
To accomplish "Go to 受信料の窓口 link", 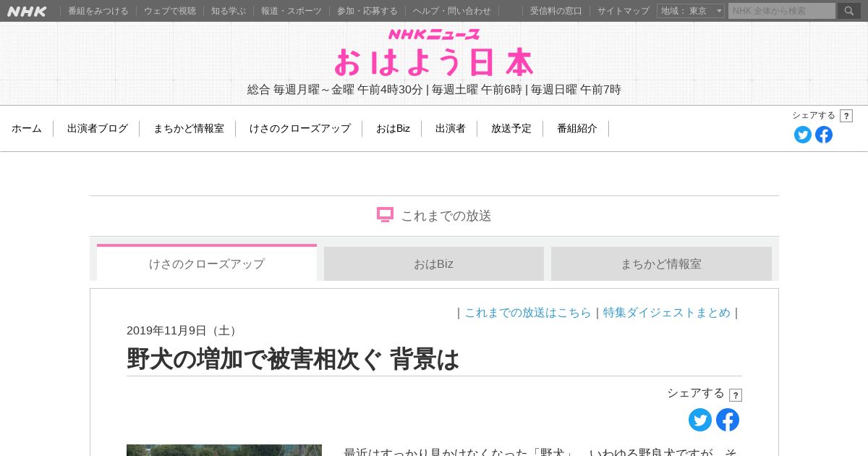I will click(x=556, y=11).
